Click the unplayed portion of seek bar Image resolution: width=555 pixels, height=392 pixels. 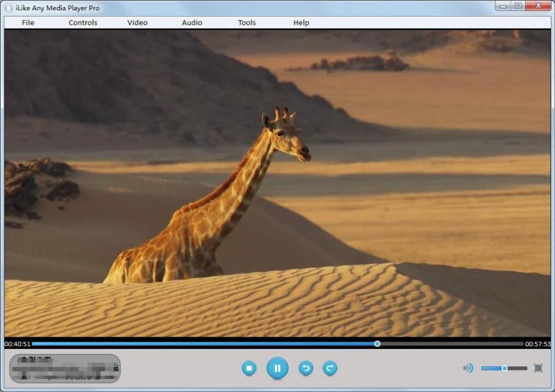coord(452,344)
